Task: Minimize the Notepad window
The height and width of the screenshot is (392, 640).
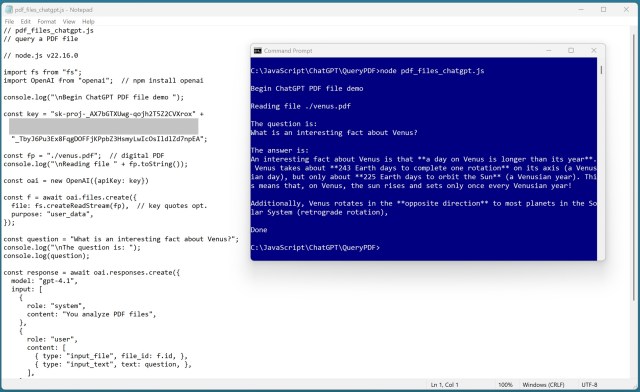Action: pos(581,9)
